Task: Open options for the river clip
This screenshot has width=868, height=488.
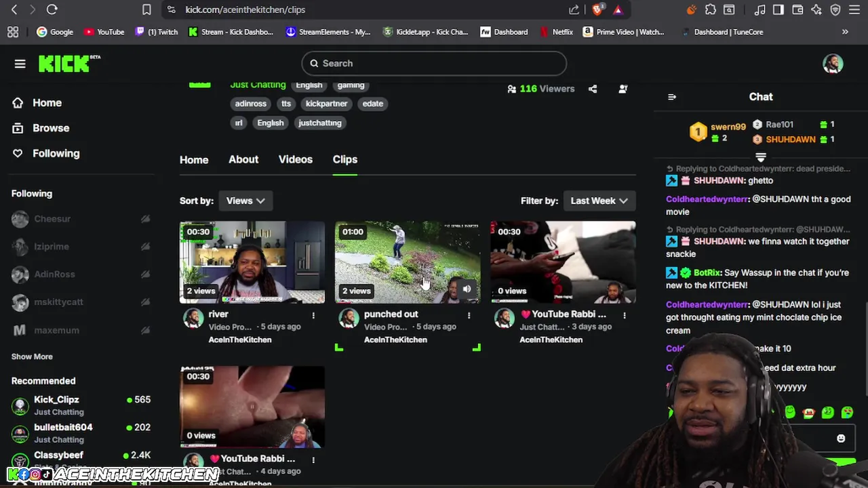Action: click(x=313, y=315)
